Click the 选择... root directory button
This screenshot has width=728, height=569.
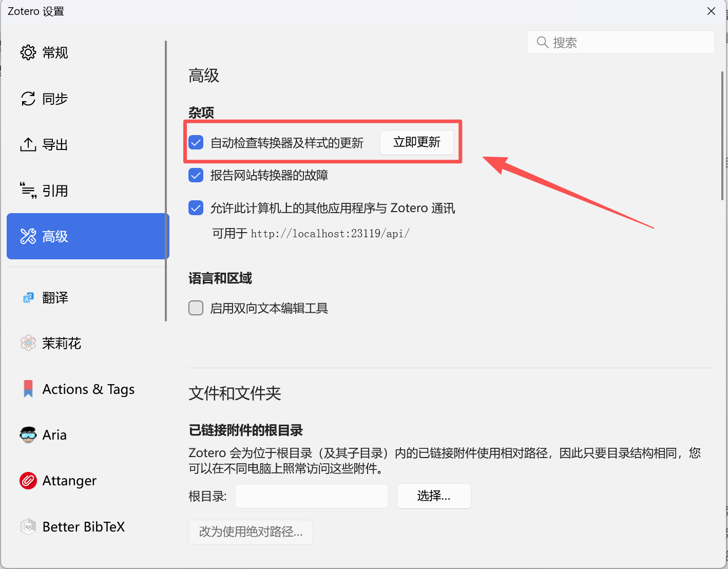[x=434, y=496]
